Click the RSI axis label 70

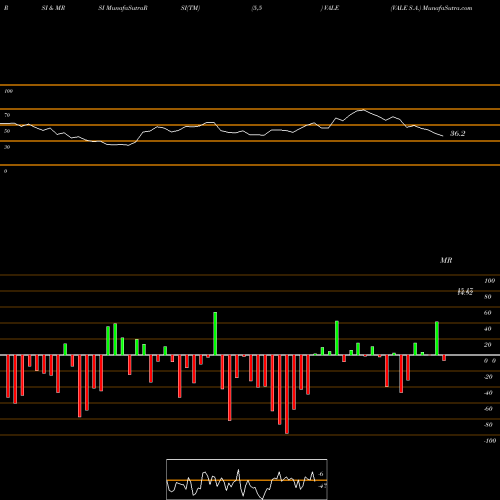[x=7, y=115]
